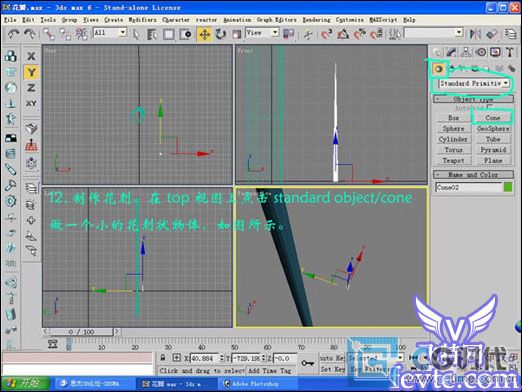Image resolution: width=522 pixels, height=392 pixels.
Task: Toggle the selection lock padlock icon
Action: pos(163,358)
